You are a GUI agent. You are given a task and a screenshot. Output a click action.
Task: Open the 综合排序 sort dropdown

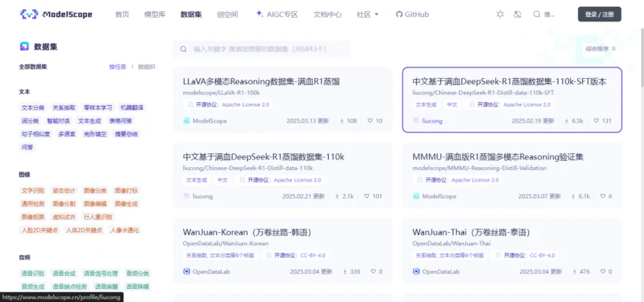click(600, 49)
